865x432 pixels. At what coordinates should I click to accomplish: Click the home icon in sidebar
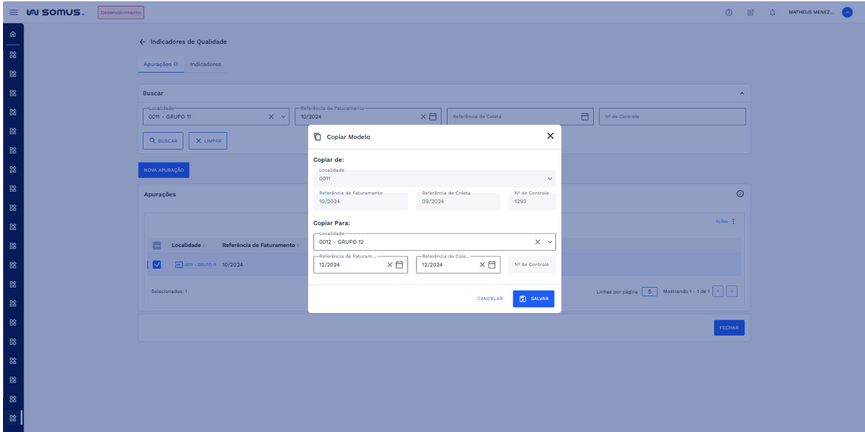point(12,35)
